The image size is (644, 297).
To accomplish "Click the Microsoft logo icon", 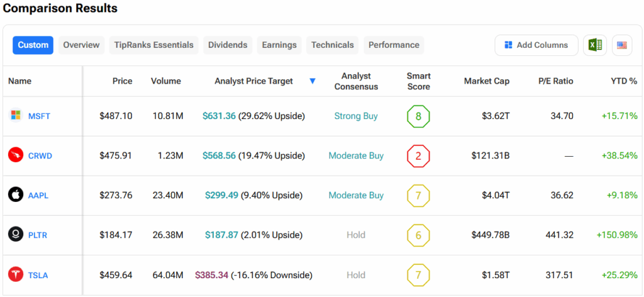I will (16, 116).
